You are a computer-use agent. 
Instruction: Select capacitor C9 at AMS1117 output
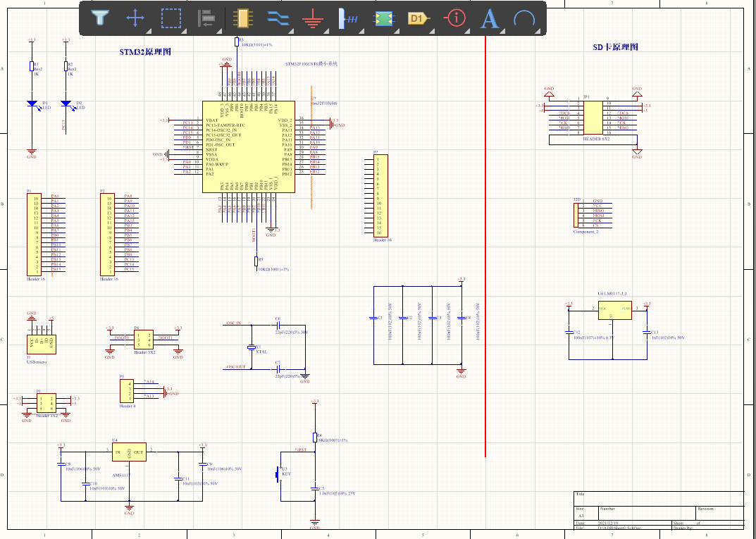tap(202, 464)
